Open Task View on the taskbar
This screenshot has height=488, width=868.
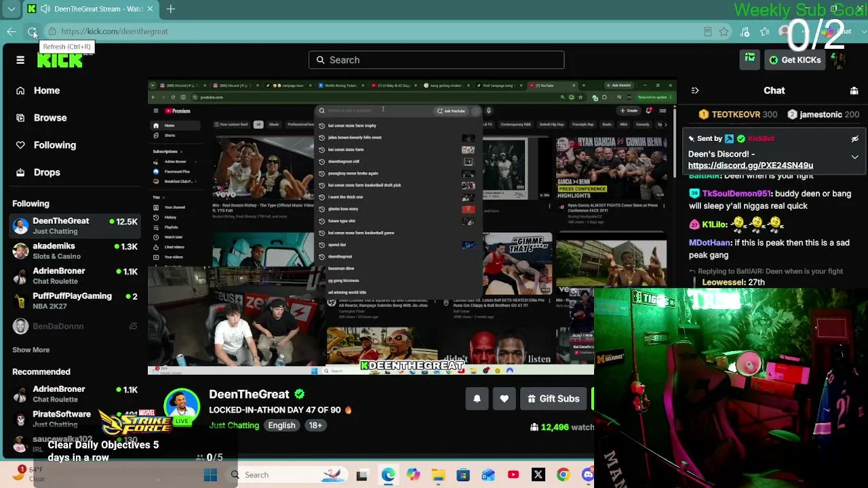point(361,475)
